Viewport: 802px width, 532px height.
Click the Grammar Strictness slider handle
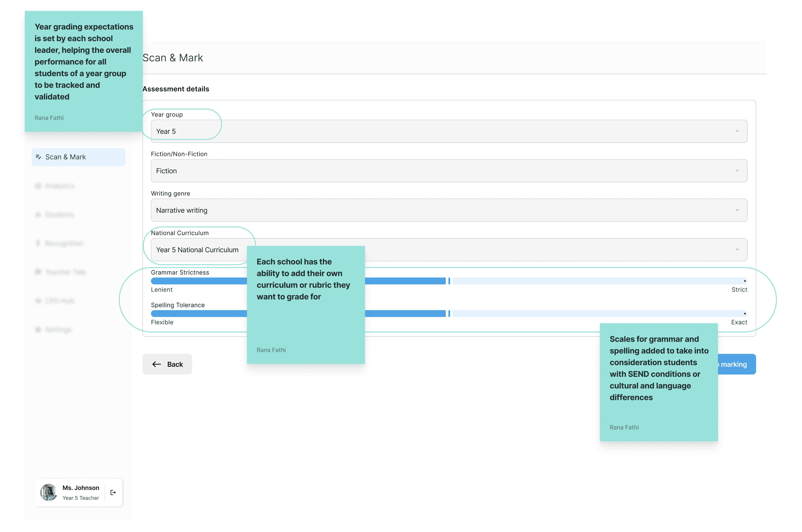[x=449, y=281]
